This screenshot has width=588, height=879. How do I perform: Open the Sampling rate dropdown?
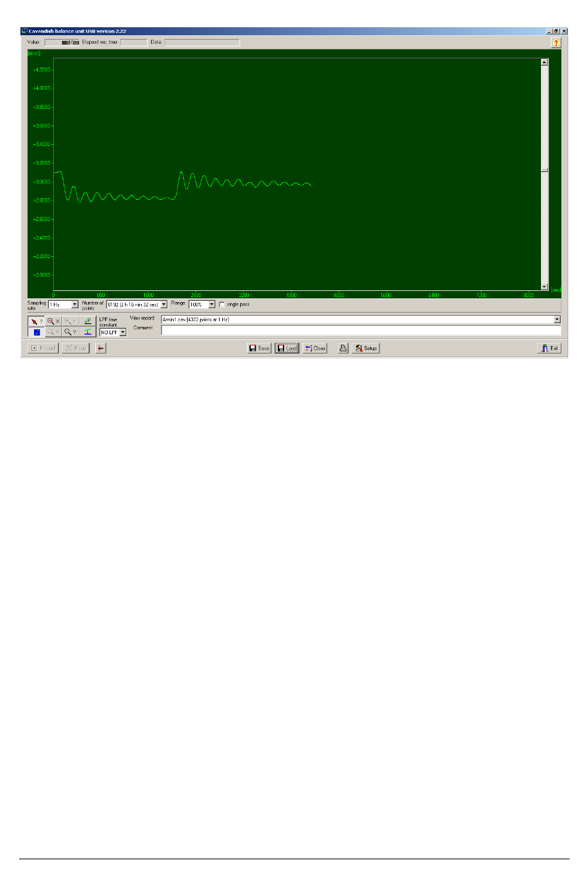tap(75, 305)
